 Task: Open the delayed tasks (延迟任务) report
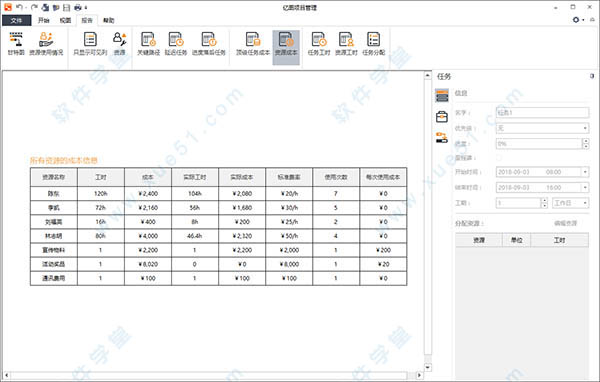(176, 44)
